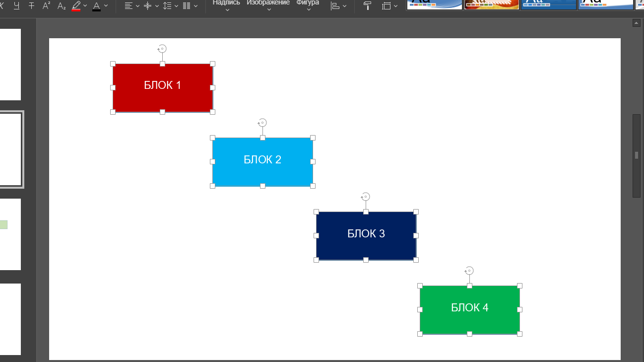The width and height of the screenshot is (644, 362).
Task: Choose the solid dark-blue design theme
Action: click(x=549, y=4)
